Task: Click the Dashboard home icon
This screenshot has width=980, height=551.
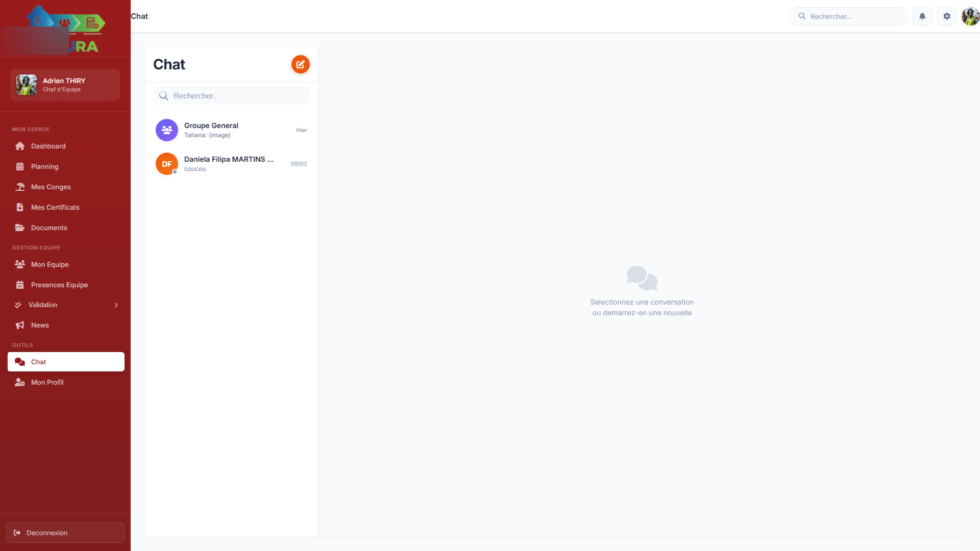Action: tap(20, 146)
